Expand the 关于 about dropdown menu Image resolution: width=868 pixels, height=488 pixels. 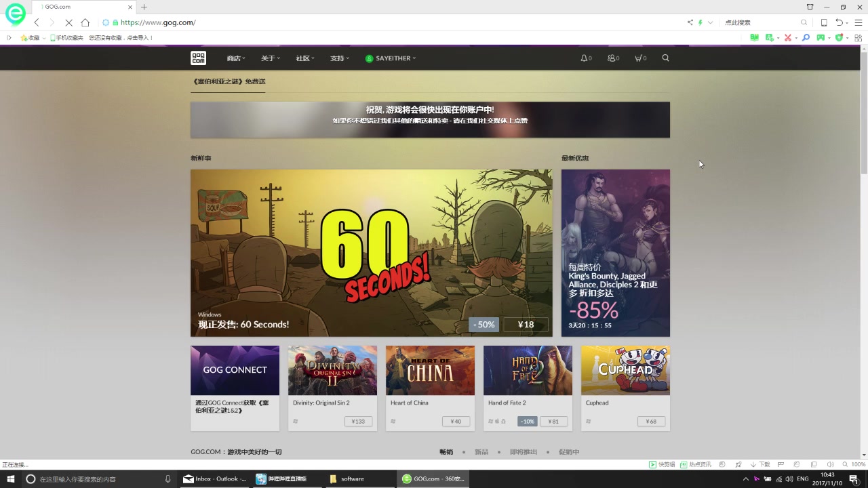point(271,58)
